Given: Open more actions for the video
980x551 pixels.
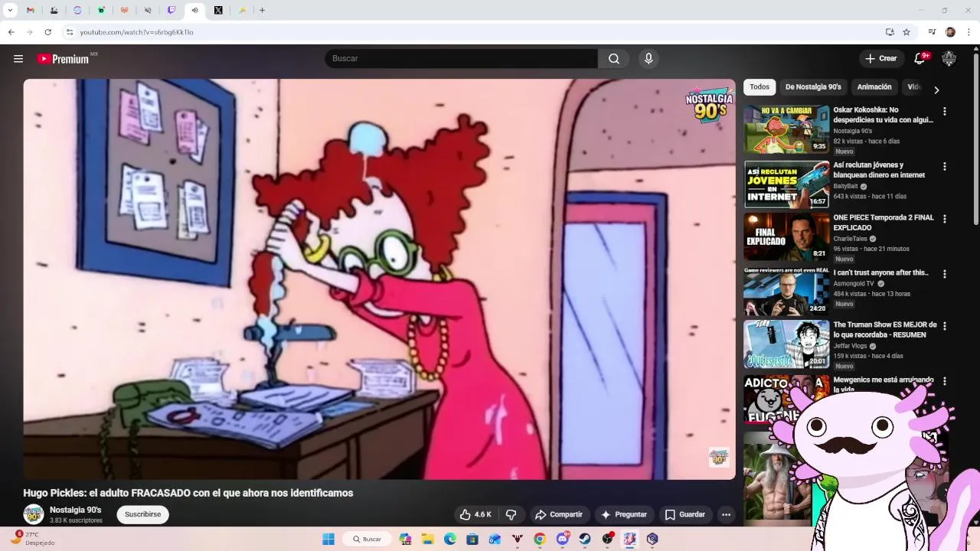Looking at the screenshot, I should (726, 514).
